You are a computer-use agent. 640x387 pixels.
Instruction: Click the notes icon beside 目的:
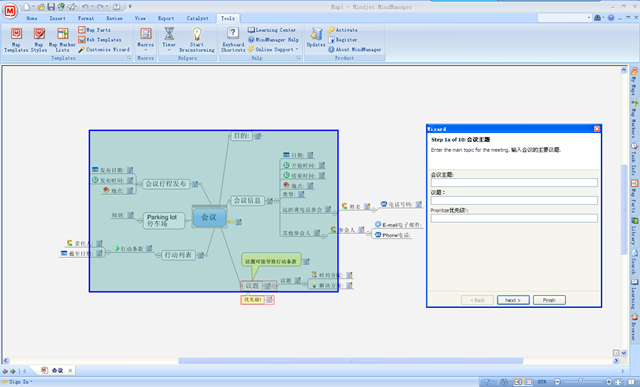click(x=258, y=136)
